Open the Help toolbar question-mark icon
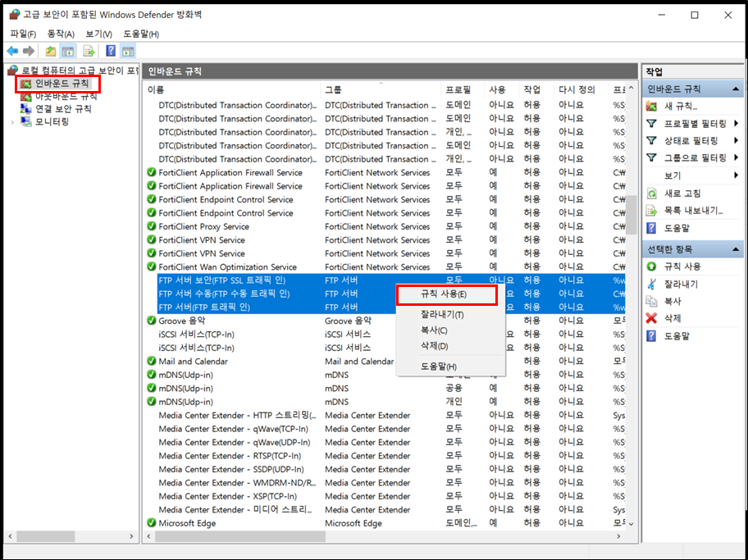748x560 pixels. 111,51
